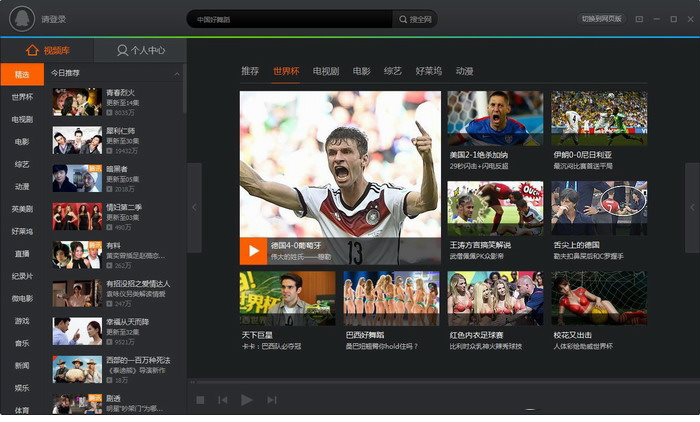Click the recommendations list scrollbar
Viewport: 700px width, 422px height.
184,90
